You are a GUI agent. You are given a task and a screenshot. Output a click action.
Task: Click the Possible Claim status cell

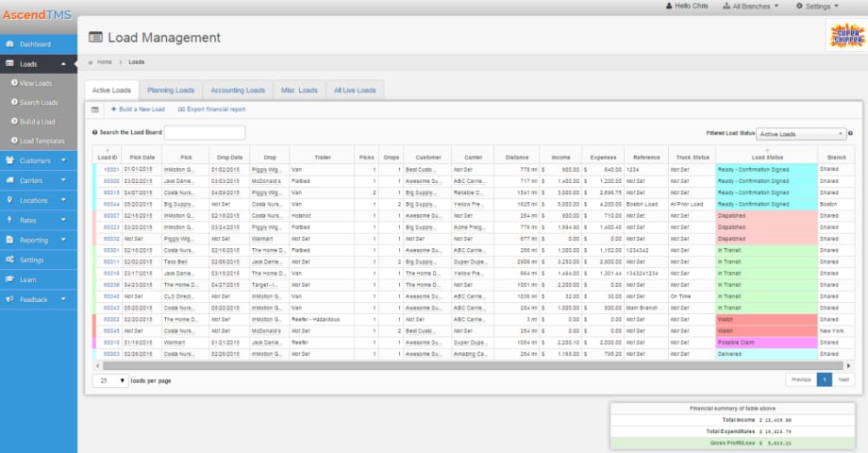click(767, 343)
